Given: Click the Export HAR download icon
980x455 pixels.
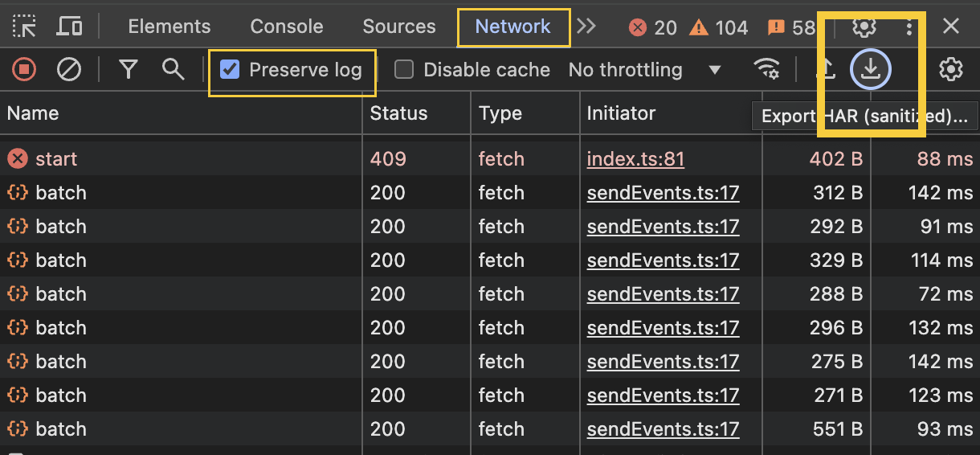Looking at the screenshot, I should tap(871, 70).
